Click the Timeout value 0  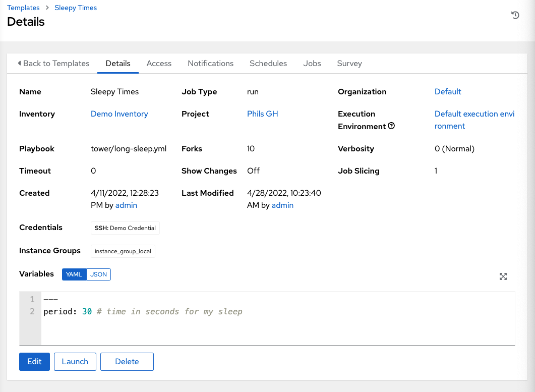[93, 171]
